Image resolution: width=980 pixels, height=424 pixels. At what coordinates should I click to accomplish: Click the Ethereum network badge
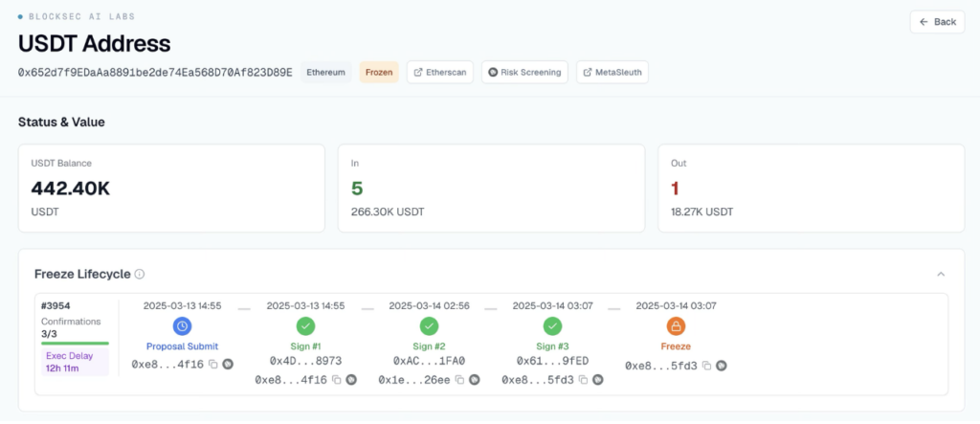325,72
